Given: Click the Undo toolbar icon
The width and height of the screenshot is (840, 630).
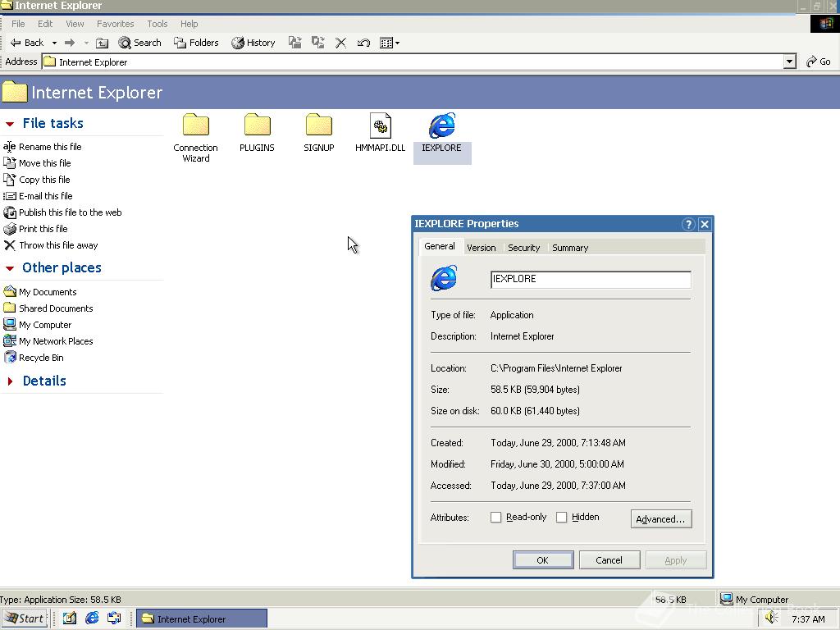Looking at the screenshot, I should 363,43.
